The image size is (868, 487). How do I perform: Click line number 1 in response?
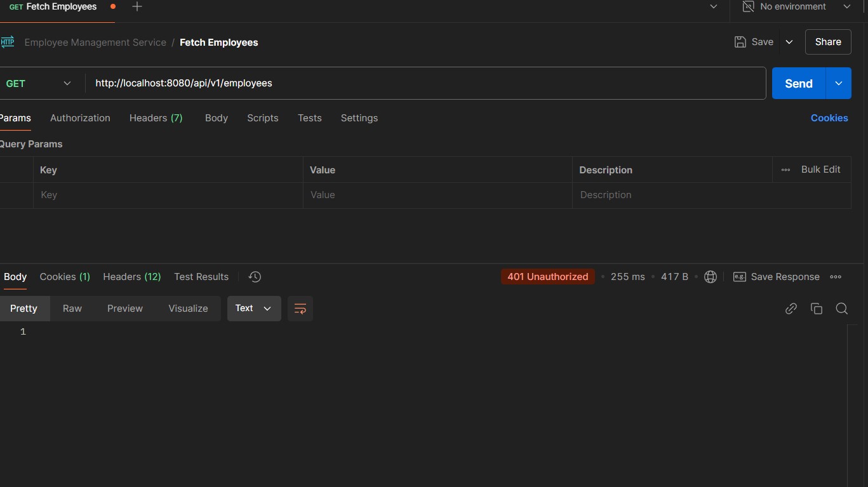[23, 332]
